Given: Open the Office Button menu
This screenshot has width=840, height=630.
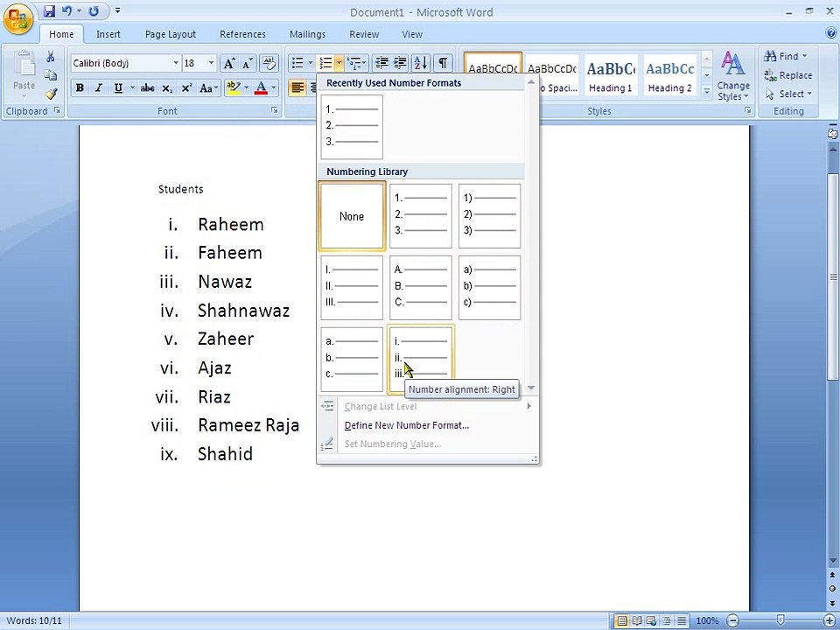Looking at the screenshot, I should click(18, 19).
